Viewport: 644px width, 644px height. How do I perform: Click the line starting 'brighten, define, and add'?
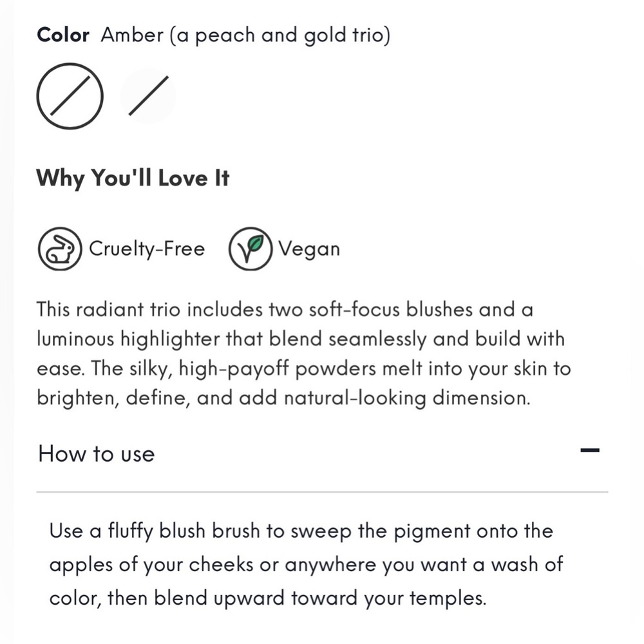284,399
